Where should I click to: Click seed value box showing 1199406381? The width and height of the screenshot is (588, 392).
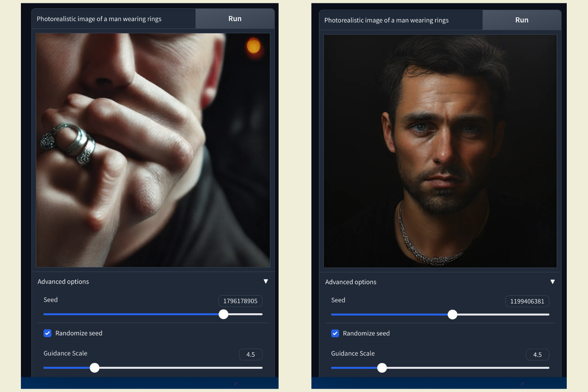(x=527, y=301)
